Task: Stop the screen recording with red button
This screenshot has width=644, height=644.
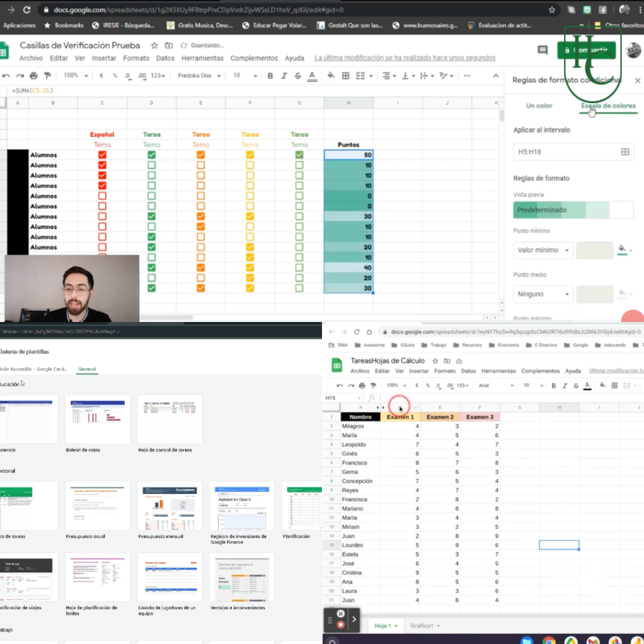Action: click(x=341, y=625)
